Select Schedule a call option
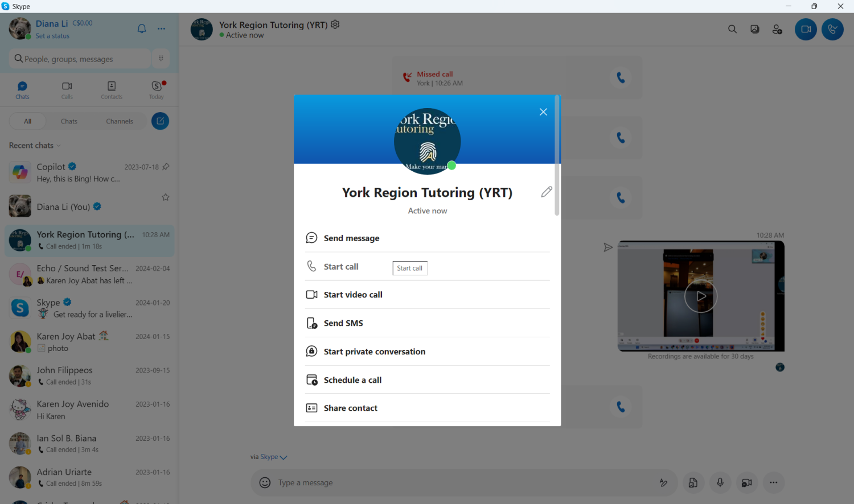The height and width of the screenshot is (504, 854). (x=427, y=380)
